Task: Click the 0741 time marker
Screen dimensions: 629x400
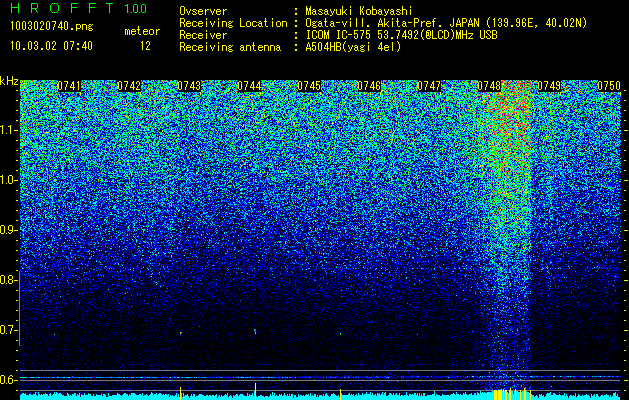Action: pyautogui.click(x=69, y=86)
